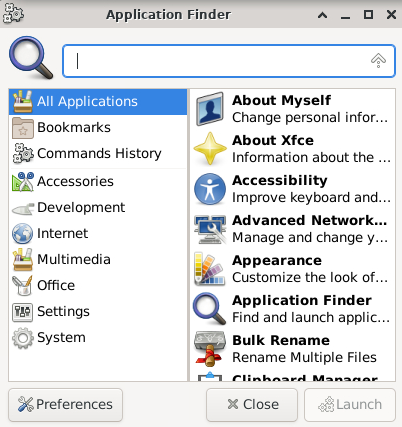Choose the Development category label

81,208
